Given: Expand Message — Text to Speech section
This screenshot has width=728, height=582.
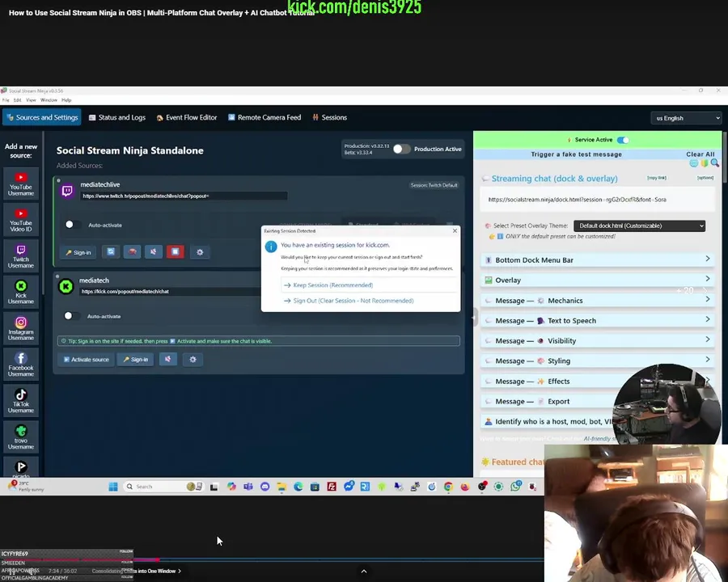Looking at the screenshot, I should click(598, 320).
